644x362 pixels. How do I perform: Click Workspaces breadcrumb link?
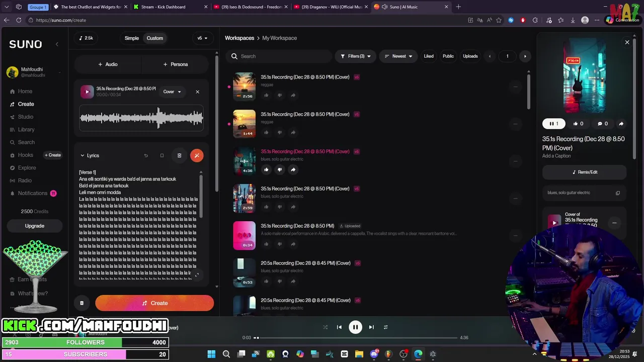[239, 38]
